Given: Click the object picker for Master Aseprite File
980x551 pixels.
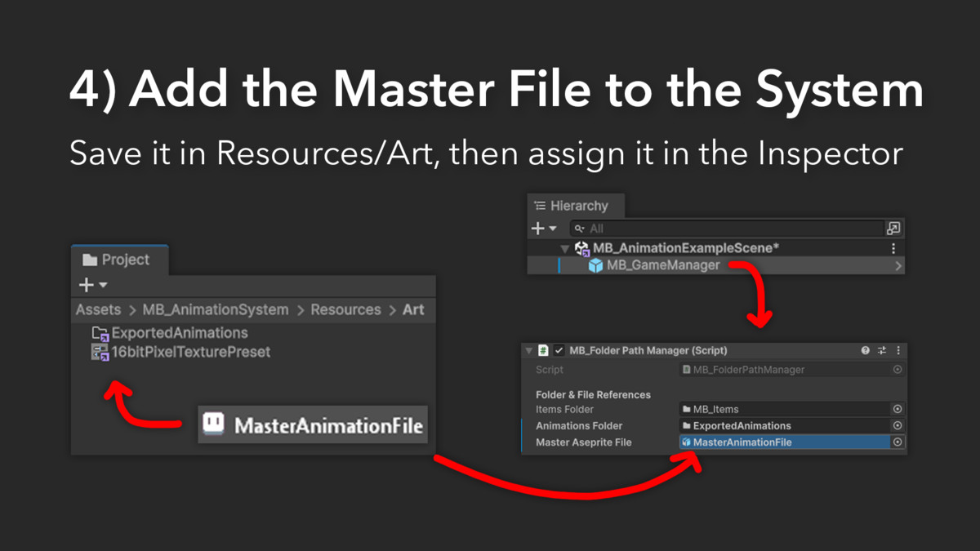Looking at the screenshot, I should pyautogui.click(x=898, y=442).
